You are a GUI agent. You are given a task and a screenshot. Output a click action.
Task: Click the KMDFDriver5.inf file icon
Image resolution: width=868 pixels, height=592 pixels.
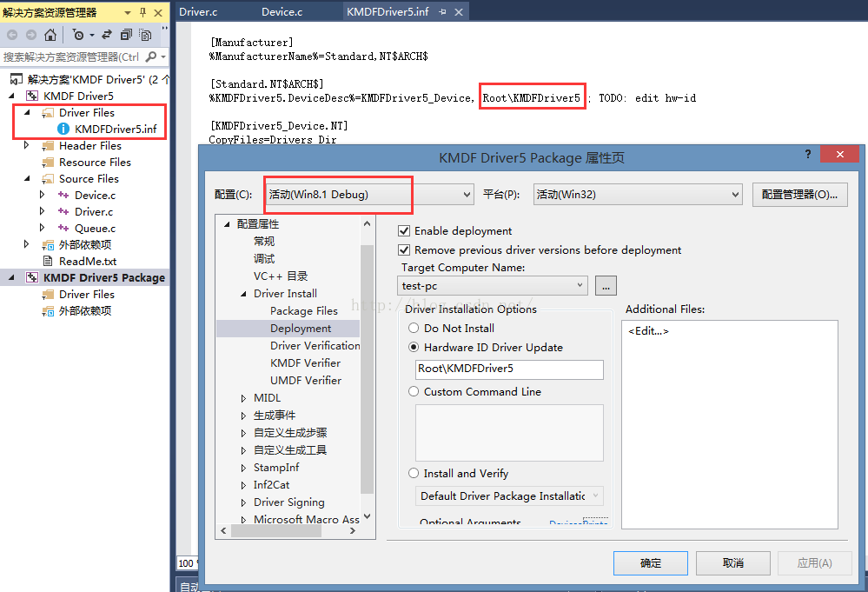tap(63, 129)
